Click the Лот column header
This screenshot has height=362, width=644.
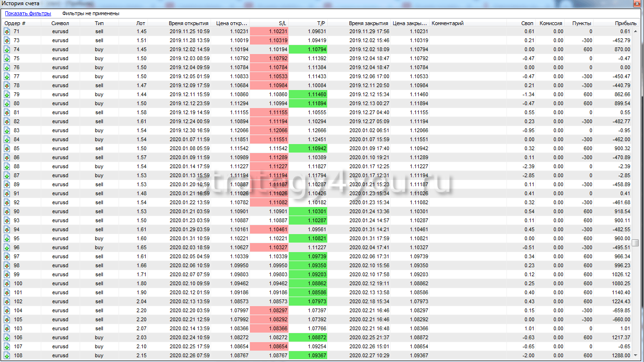(140, 23)
